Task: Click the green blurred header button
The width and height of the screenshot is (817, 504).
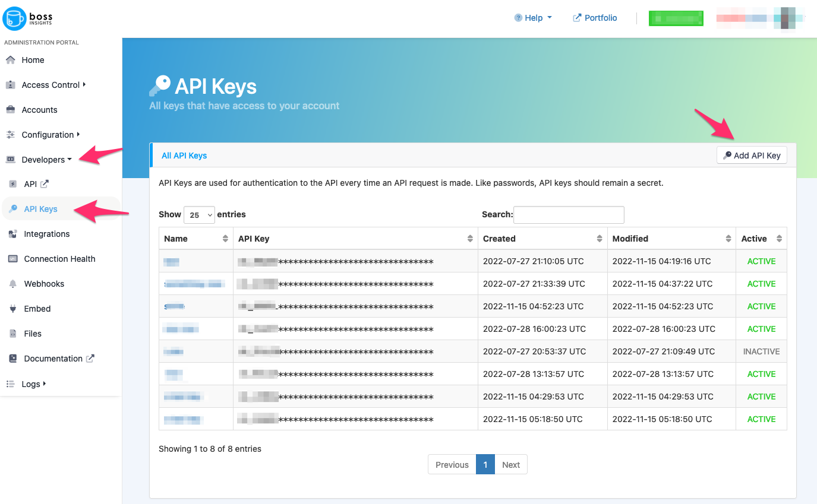Action: click(676, 18)
